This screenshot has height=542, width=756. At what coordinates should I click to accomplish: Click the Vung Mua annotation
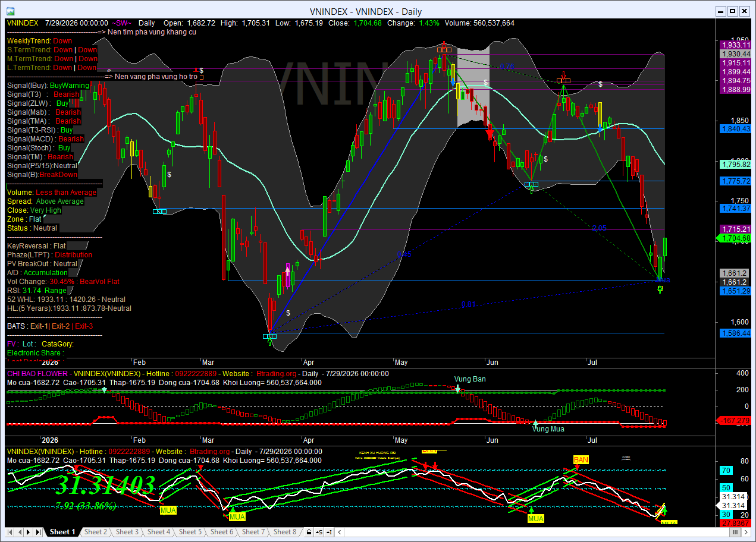(548, 428)
